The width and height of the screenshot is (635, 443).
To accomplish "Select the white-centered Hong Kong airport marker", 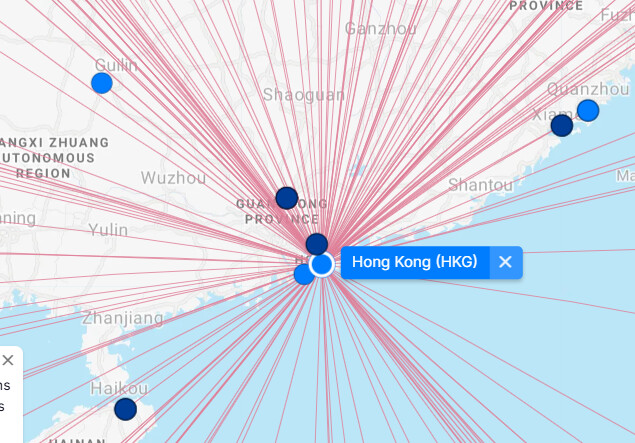I will pyautogui.click(x=322, y=264).
